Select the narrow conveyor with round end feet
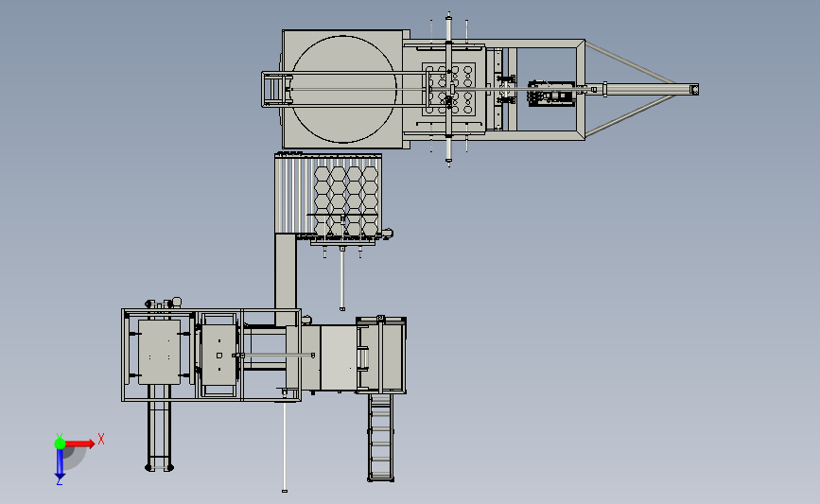 [x=160, y=428]
